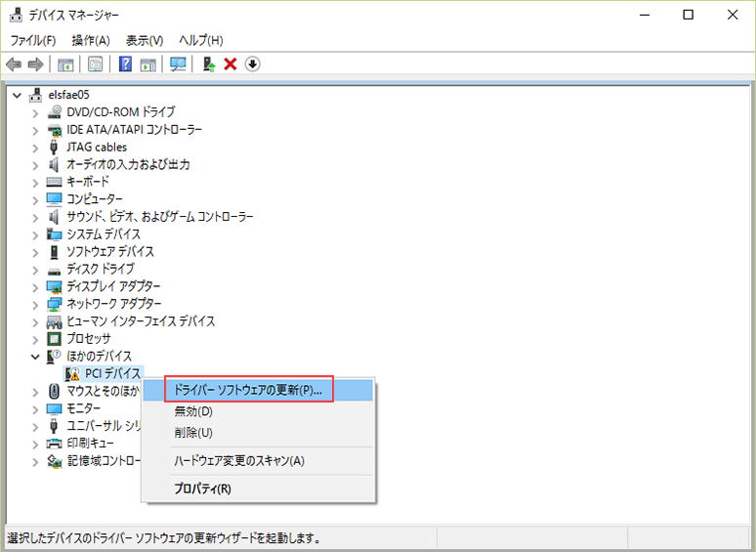The height and width of the screenshot is (552, 756).
Task: Expand the IDE ATA/ATAPI コントローラー node
Action: click(x=35, y=130)
